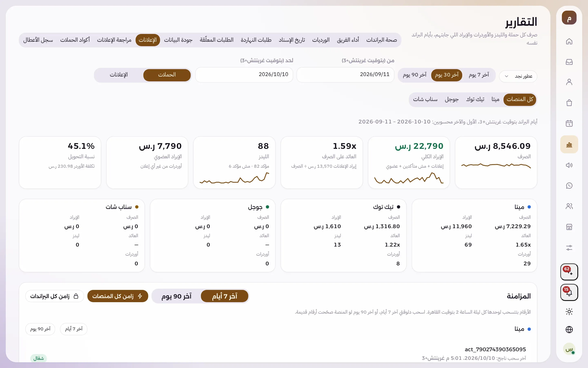Open the user avatar at sidebar bottom
Screen dimensions: 588x368
coord(569,349)
